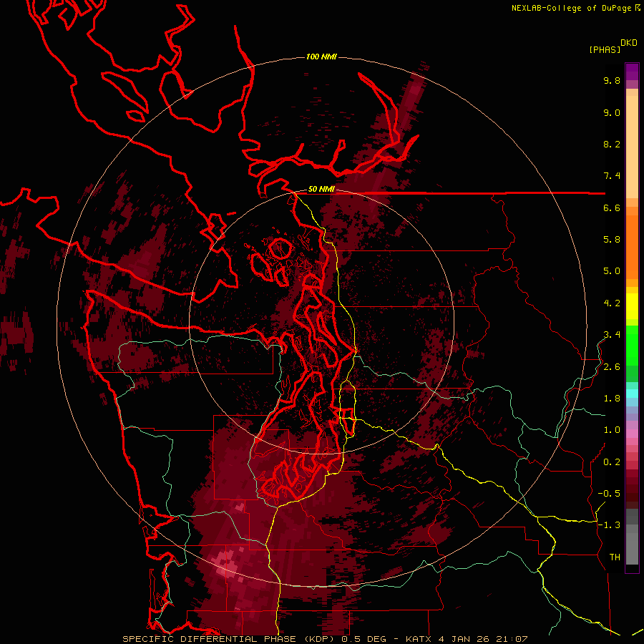Image resolution: width=644 pixels, height=644 pixels.
Task: Pick the cyan band of the color bar
Action: (632, 393)
